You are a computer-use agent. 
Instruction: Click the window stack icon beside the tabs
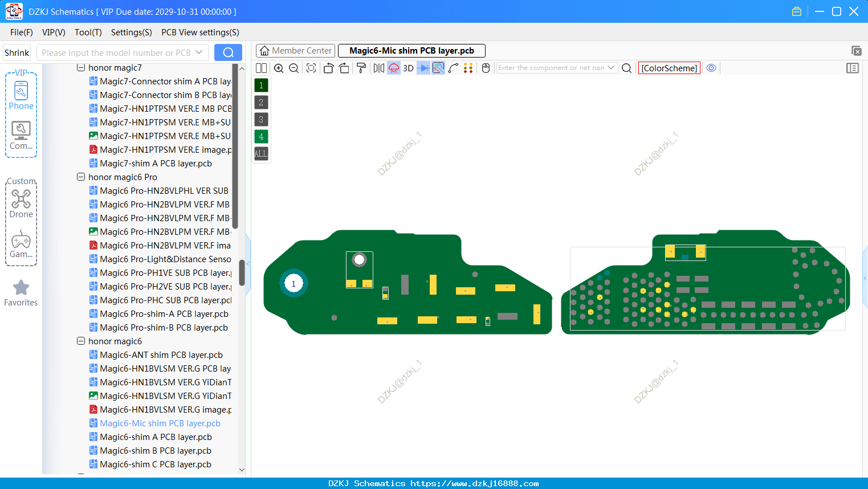click(856, 51)
